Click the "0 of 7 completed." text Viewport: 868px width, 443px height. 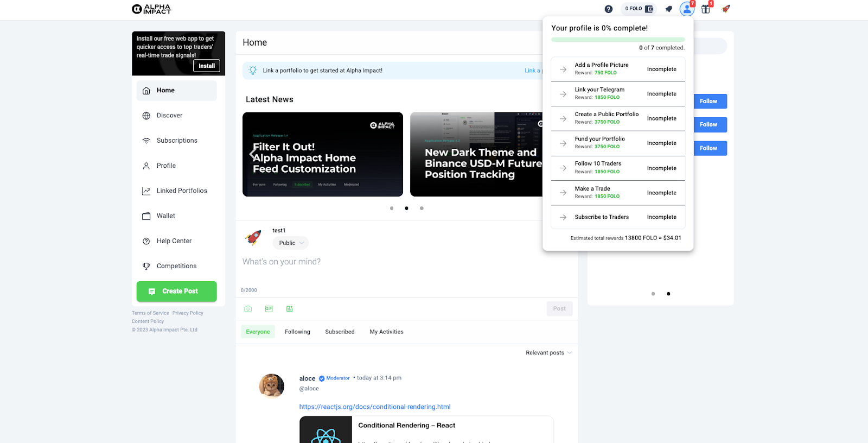(x=662, y=48)
